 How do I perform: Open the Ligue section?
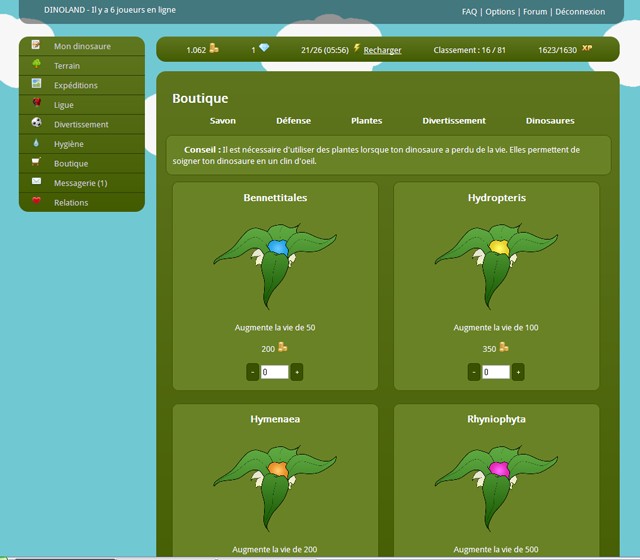click(x=82, y=105)
